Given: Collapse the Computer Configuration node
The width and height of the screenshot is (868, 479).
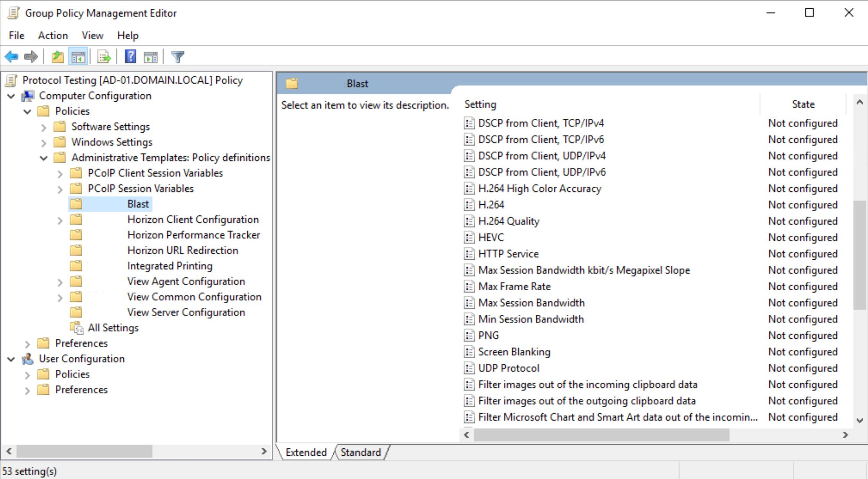Looking at the screenshot, I should [11, 96].
